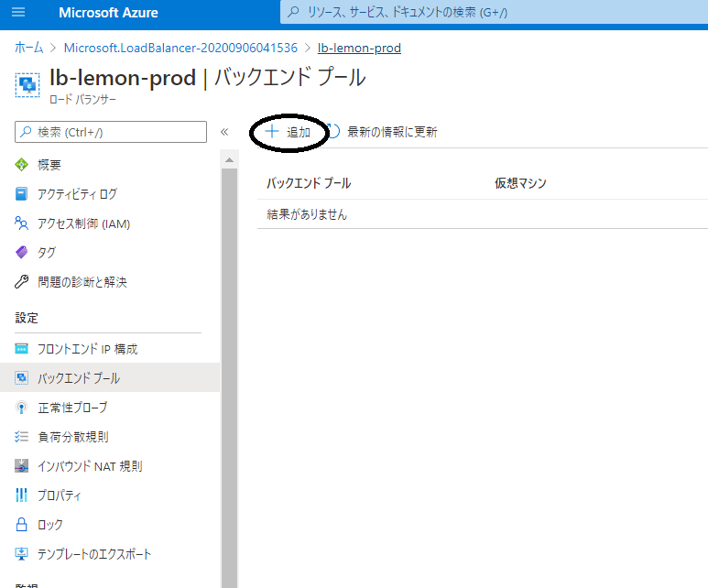Click the バックエンド プール column header
This screenshot has width=708, height=588.
pos(309,183)
